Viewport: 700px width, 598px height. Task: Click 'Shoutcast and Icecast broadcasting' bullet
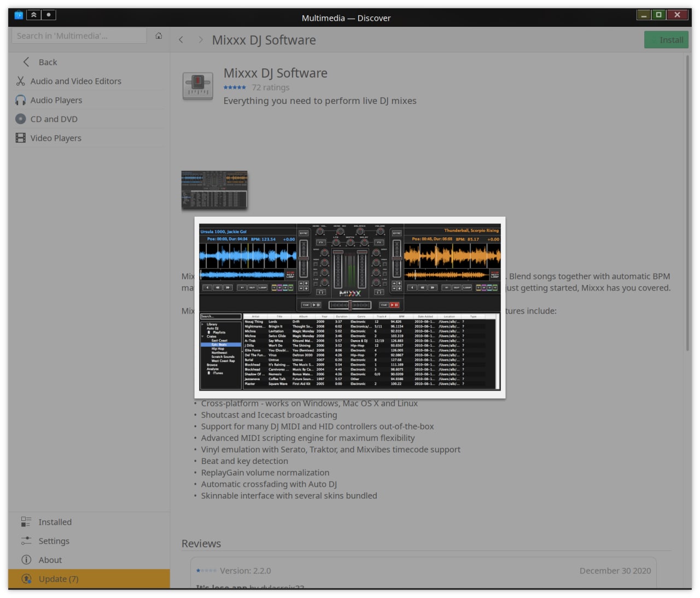(269, 415)
